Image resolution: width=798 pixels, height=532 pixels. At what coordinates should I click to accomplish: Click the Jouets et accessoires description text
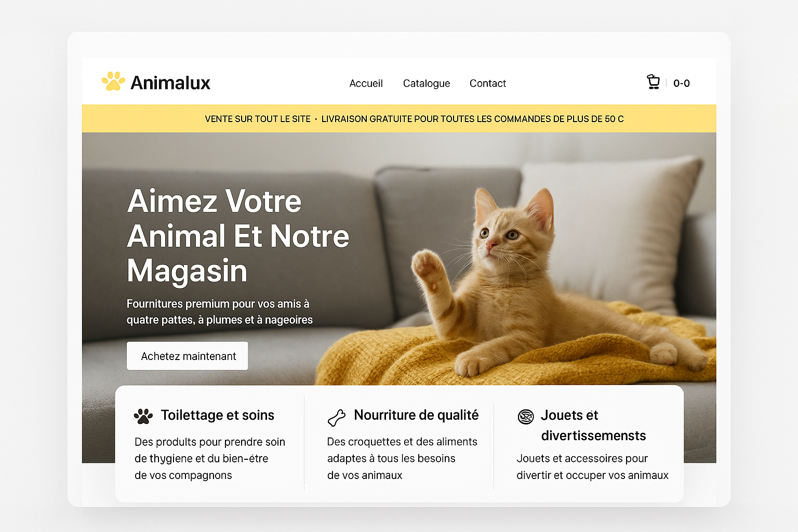[592, 467]
